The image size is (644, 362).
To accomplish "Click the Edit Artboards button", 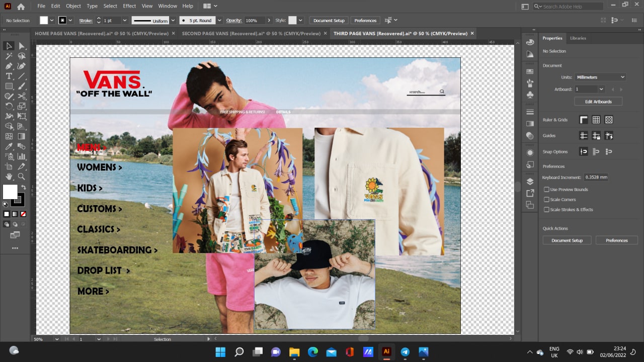I will coord(598,102).
